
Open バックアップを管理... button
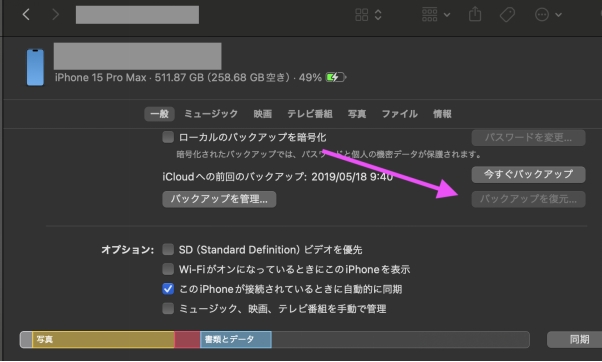[x=219, y=199]
